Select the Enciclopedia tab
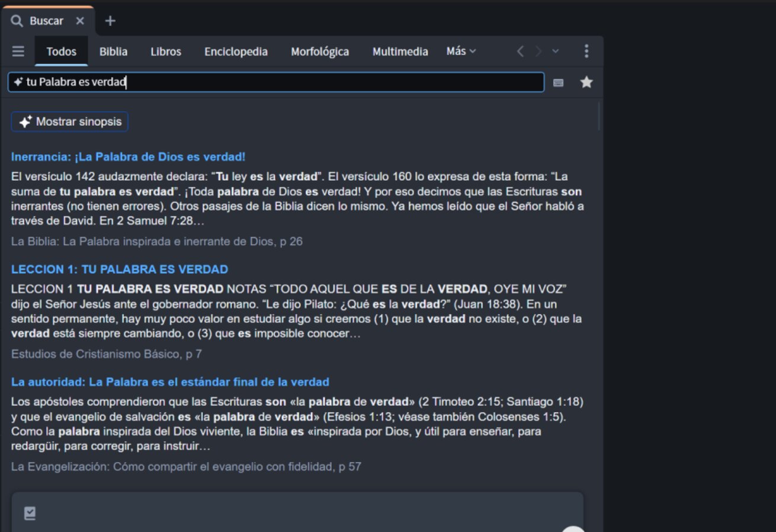The width and height of the screenshot is (776, 532). click(236, 52)
